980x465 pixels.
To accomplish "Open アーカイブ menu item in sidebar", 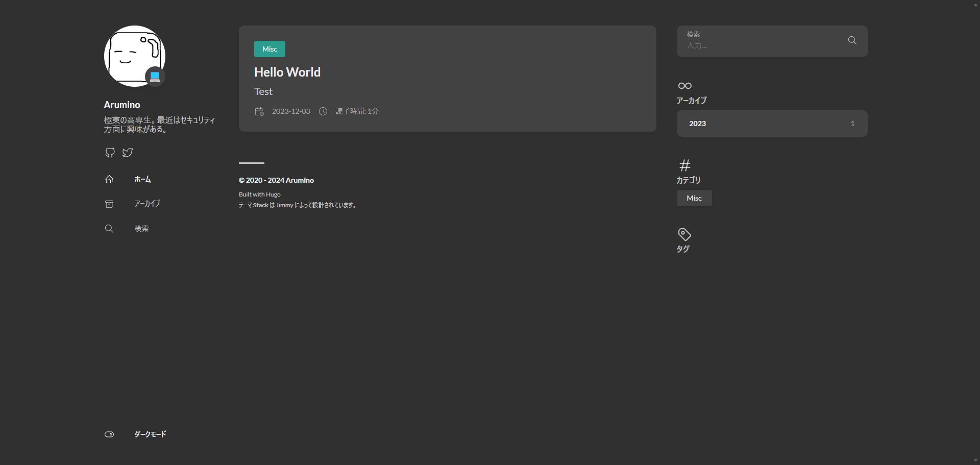I will coord(148,204).
